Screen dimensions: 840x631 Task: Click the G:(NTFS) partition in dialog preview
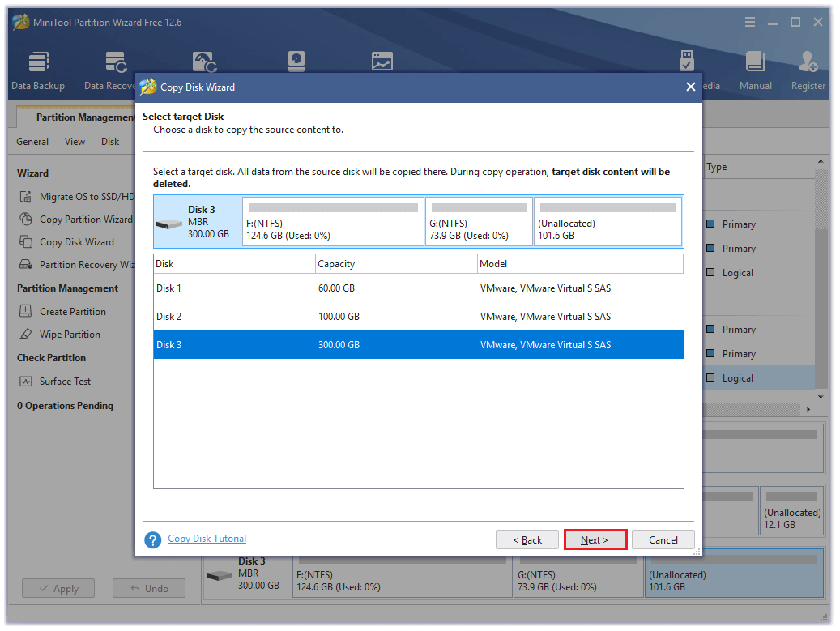479,222
